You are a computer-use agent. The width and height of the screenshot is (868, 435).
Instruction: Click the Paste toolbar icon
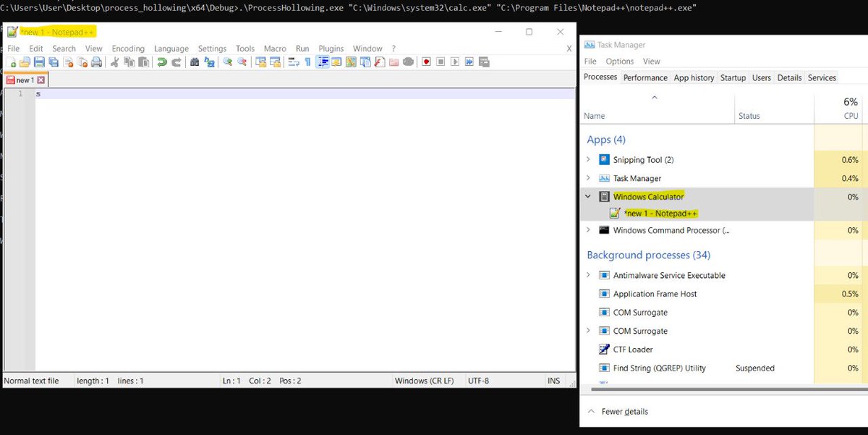pyautogui.click(x=145, y=62)
